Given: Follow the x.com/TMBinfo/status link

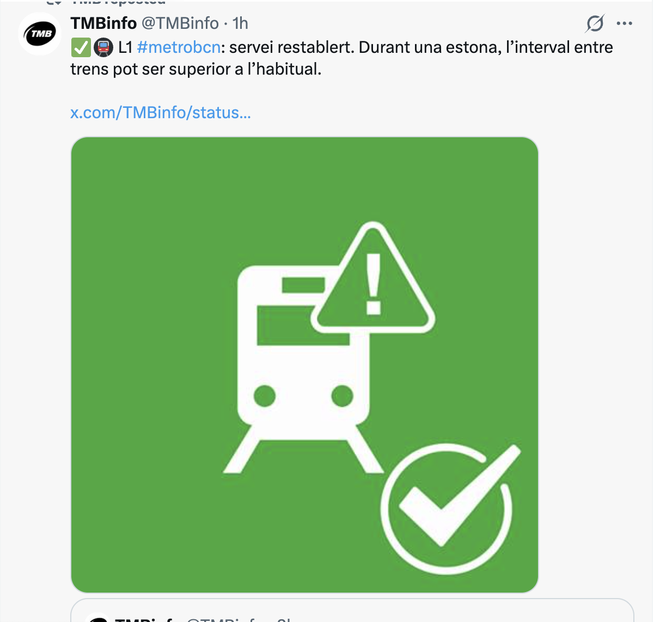Looking at the screenshot, I should [x=161, y=113].
